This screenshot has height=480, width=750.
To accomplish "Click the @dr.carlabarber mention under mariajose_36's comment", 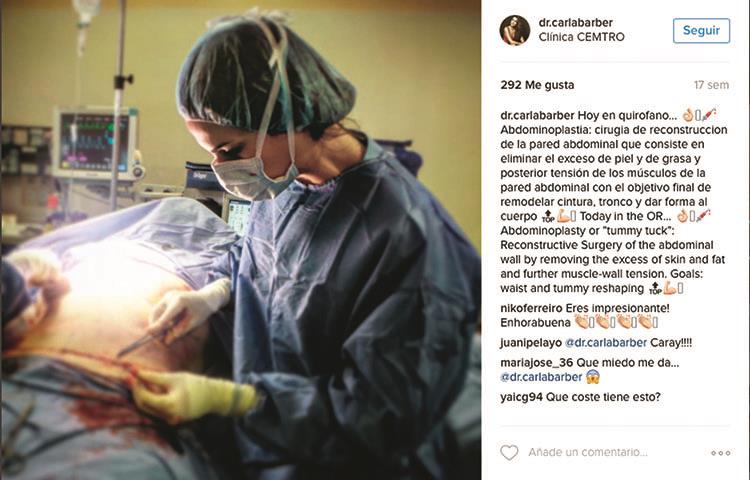I will click(541, 377).
